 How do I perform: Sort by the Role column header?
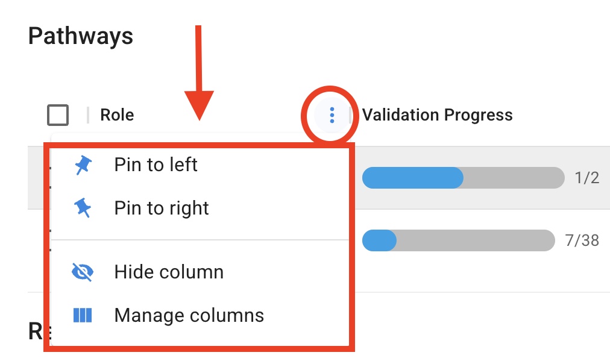click(x=117, y=115)
